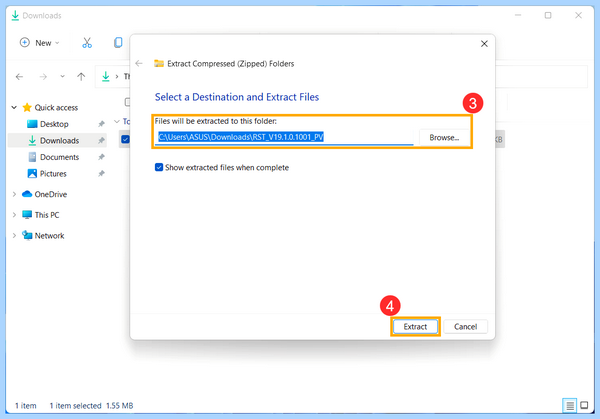Click the New plus icon
Image resolution: width=600 pixels, height=419 pixels.
tap(24, 42)
